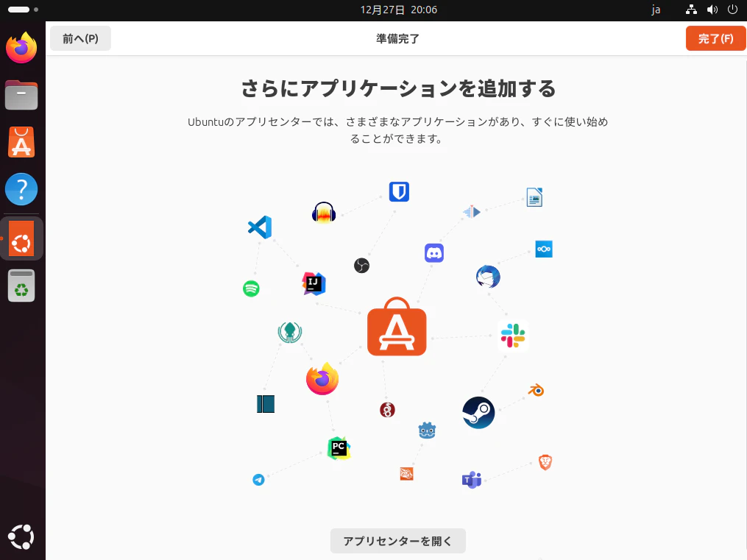The width and height of the screenshot is (747, 560).
Task: Click the Microsoft Teams icon
Action: pyautogui.click(x=472, y=480)
